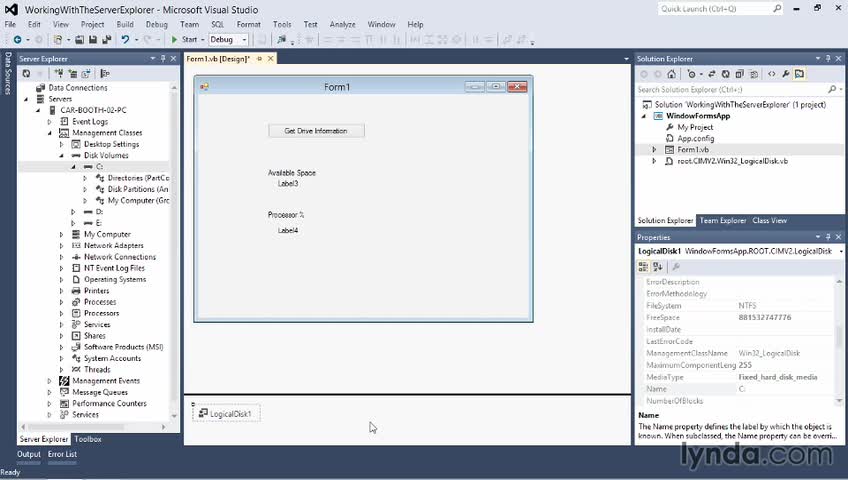Click the Attach to Process toolbar icon
The width and height of the screenshot is (848, 480).
pyautogui.click(x=281, y=39)
